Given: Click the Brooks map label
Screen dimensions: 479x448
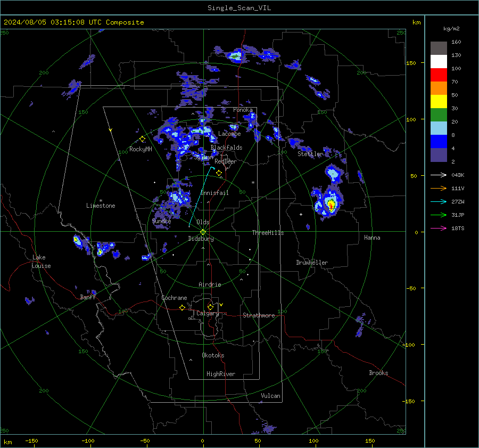Looking at the screenshot, I should [378, 373].
